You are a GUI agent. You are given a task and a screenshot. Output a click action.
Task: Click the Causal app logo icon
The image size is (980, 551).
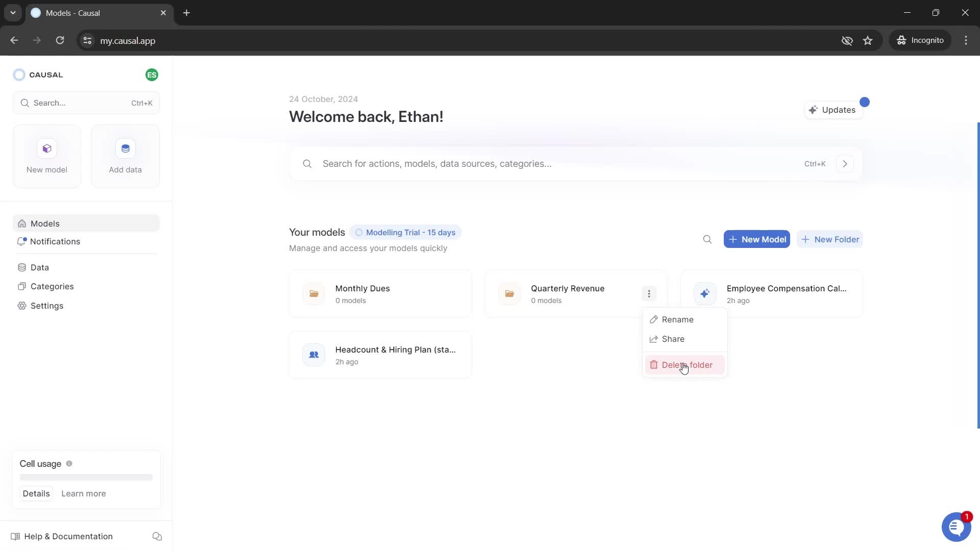[x=19, y=74]
